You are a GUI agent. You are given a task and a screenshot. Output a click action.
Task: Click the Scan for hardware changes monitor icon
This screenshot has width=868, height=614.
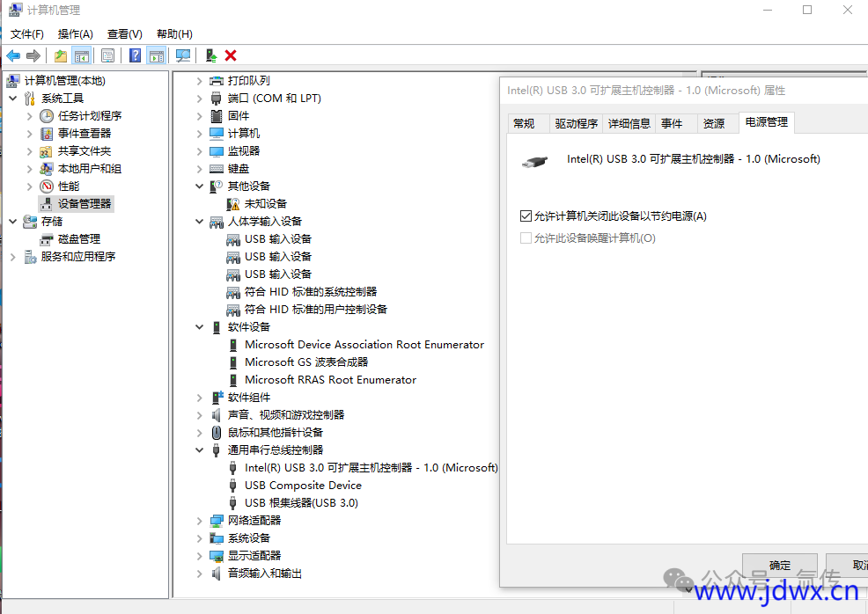[x=183, y=55]
